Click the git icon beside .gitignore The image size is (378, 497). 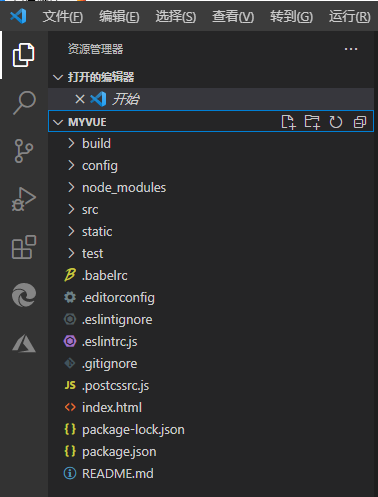click(70, 363)
